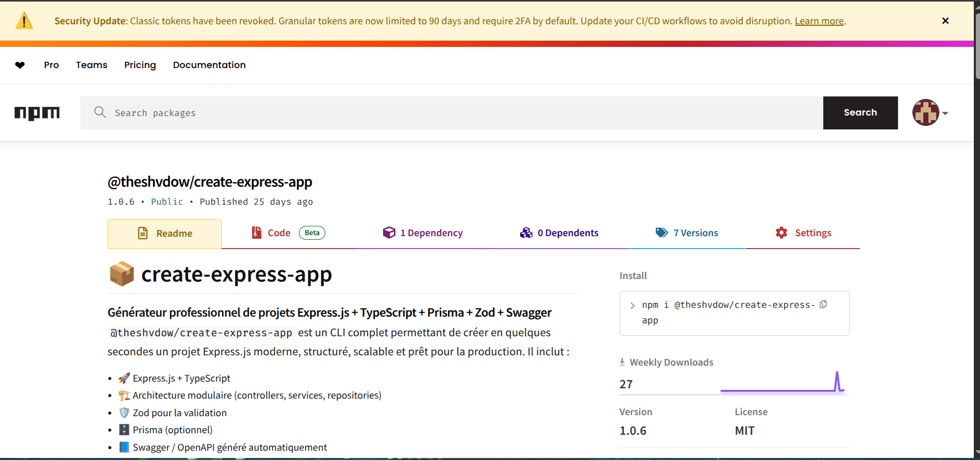Screen dimensions: 980x460
Task: Click the black Search button
Action: coord(860,113)
